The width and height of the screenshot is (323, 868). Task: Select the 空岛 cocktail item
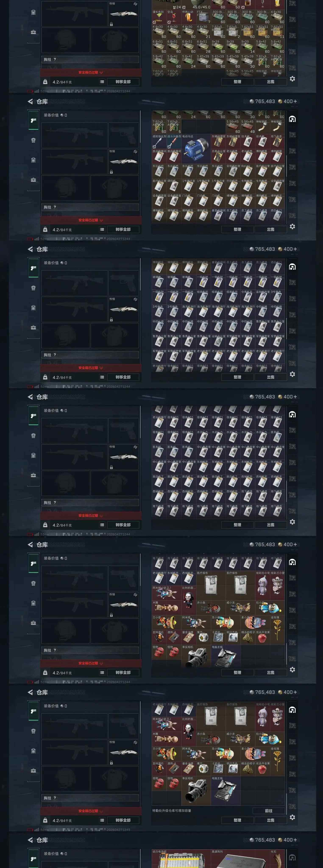pyautogui.click(x=174, y=17)
